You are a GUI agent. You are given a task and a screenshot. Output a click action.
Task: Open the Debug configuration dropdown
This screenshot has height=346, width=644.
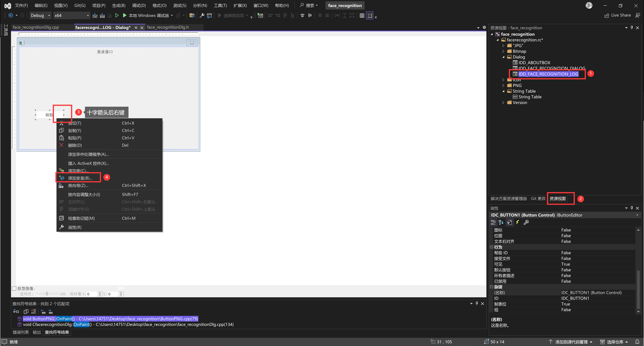pyautogui.click(x=49, y=16)
